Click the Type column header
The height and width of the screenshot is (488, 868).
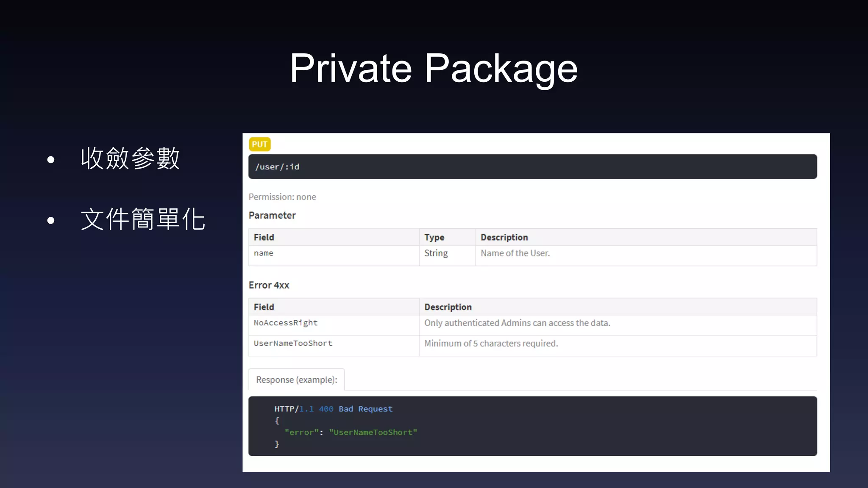447,237
